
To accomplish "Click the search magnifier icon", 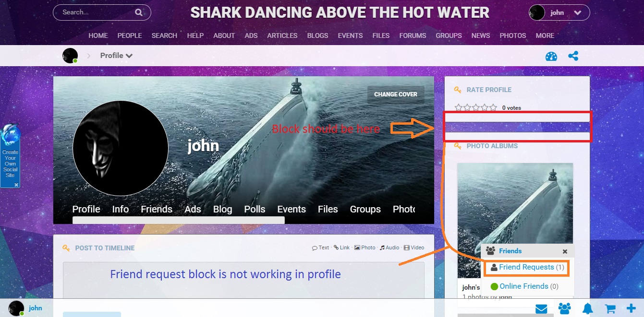I will pyautogui.click(x=139, y=12).
